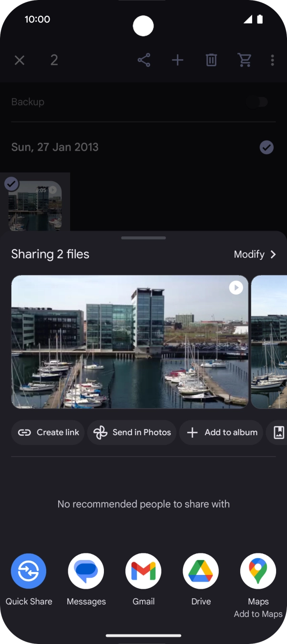Uncheck the Sun, 27 Jan 2013 date checkmark
The width and height of the screenshot is (287, 644).
coord(266,147)
